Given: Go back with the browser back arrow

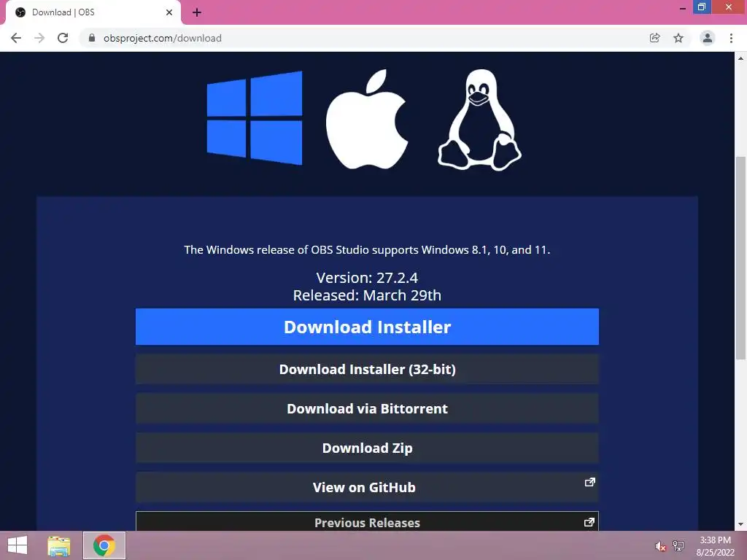Looking at the screenshot, I should (16, 38).
